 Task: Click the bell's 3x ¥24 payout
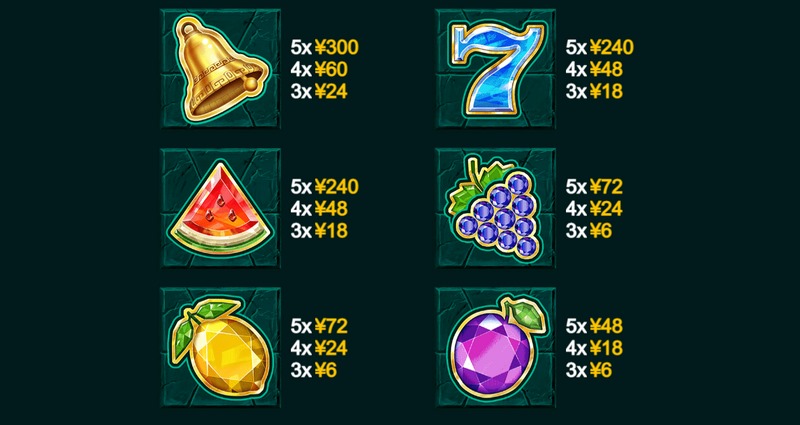[319, 92]
